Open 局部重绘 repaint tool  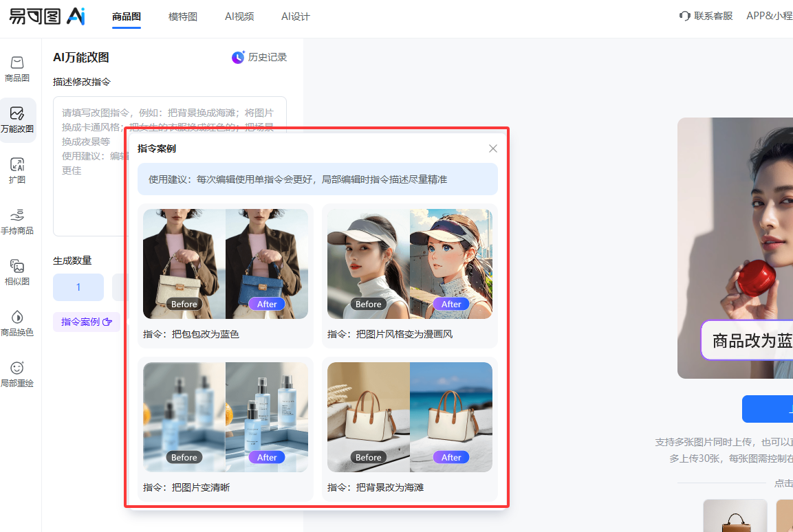(x=17, y=374)
